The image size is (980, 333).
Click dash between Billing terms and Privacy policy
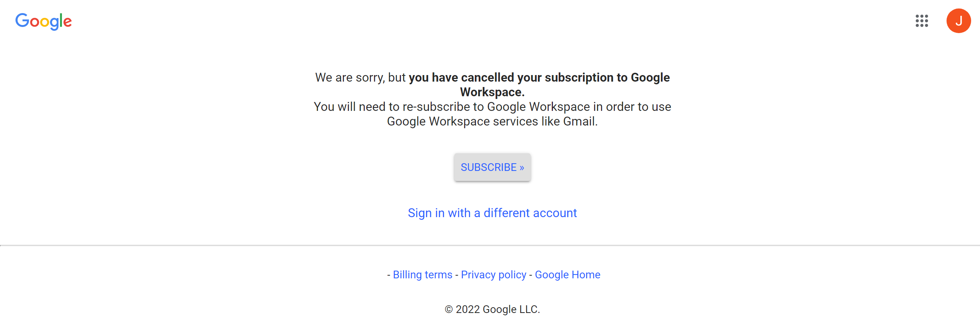[x=457, y=275]
